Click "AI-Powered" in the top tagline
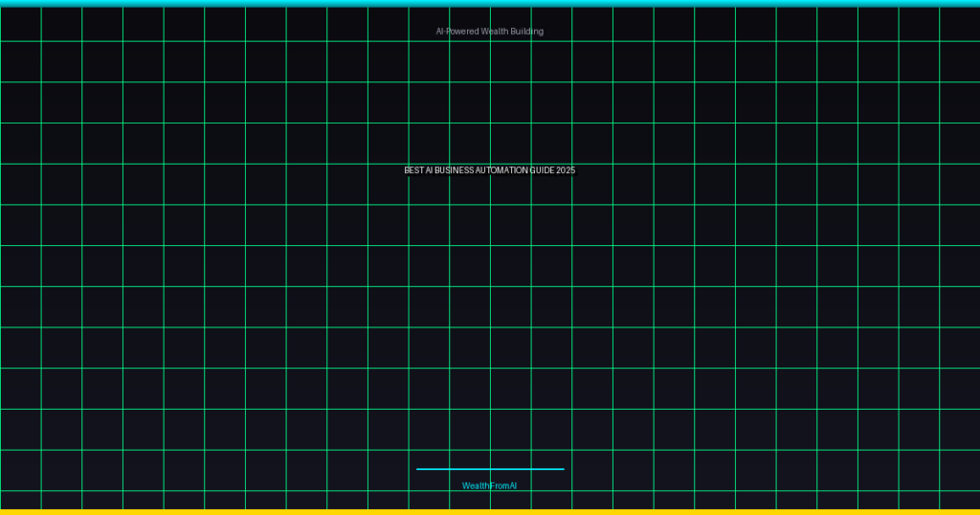 tap(457, 32)
